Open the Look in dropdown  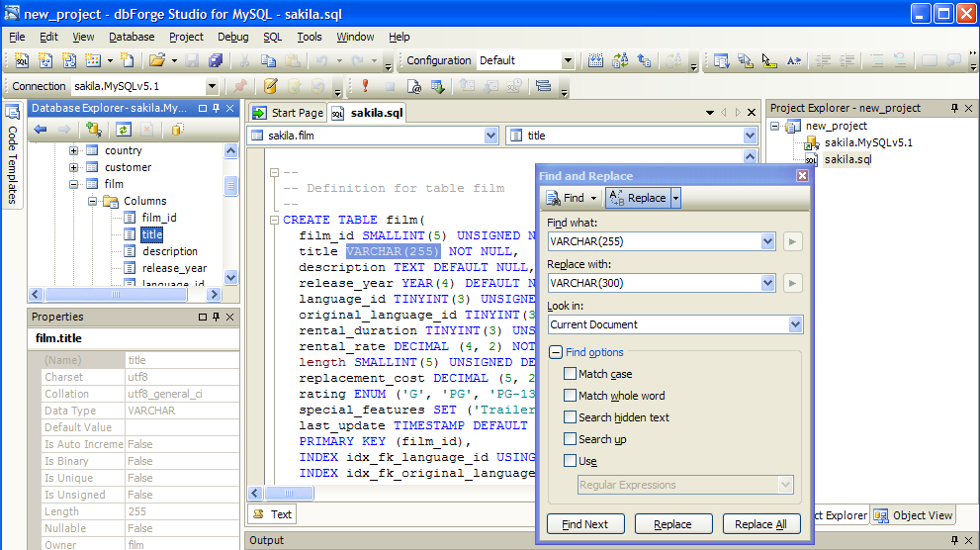(x=795, y=324)
